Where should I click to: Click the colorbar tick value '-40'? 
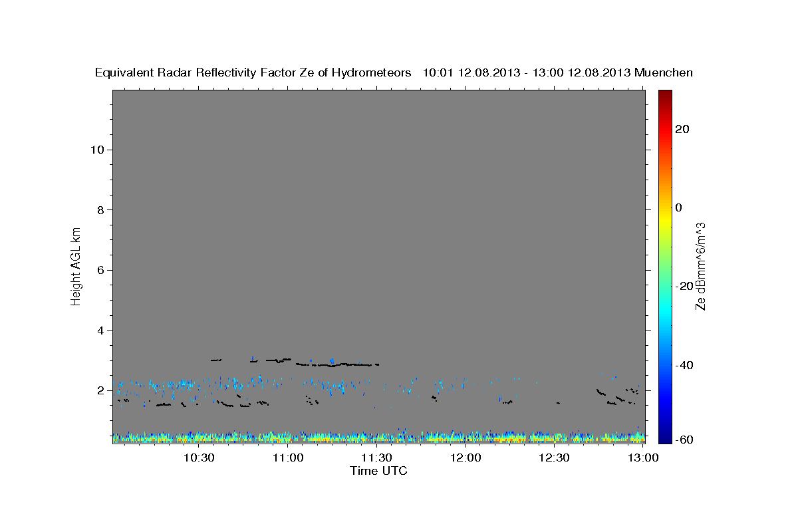pos(684,365)
